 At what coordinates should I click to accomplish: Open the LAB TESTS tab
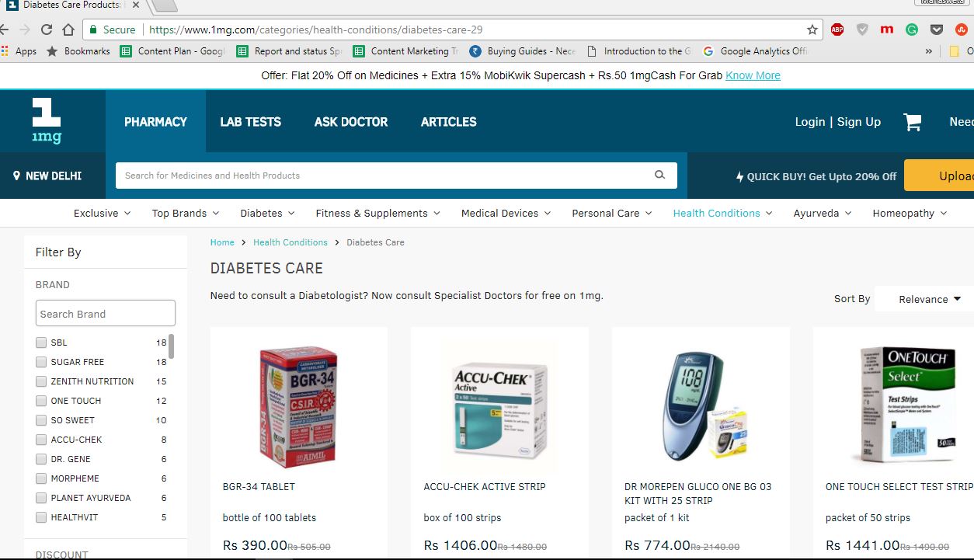tap(250, 122)
